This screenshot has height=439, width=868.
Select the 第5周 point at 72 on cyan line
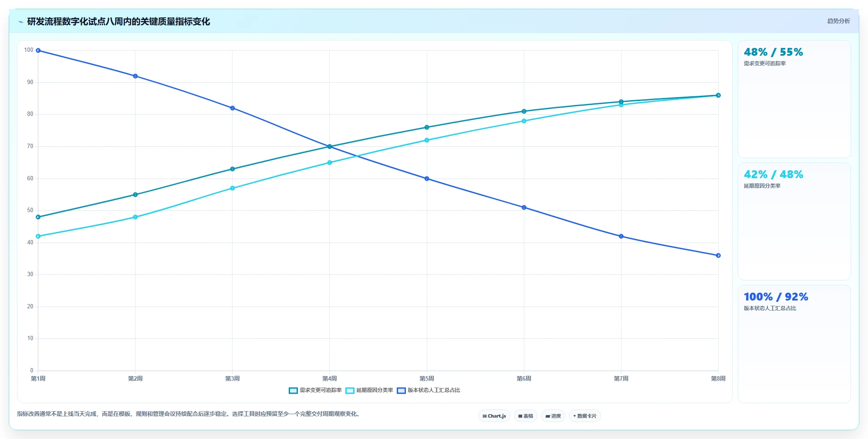[427, 140]
